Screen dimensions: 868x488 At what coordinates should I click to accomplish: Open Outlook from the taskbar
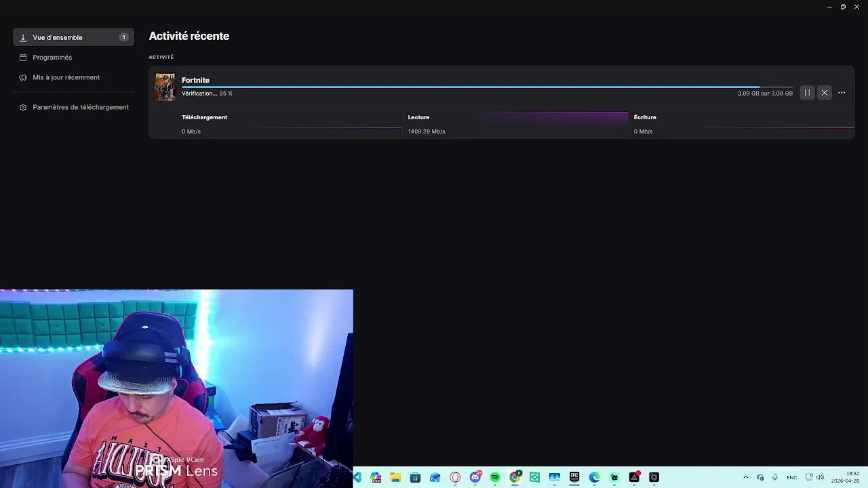[435, 478]
